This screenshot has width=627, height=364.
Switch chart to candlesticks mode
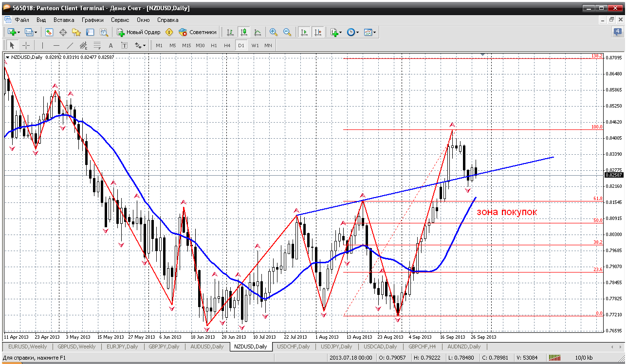[244, 32]
